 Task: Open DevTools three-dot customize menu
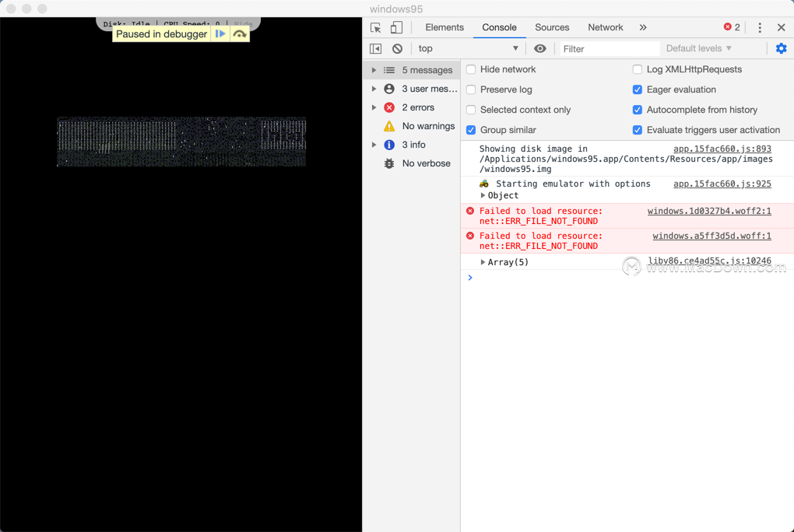pyautogui.click(x=760, y=27)
